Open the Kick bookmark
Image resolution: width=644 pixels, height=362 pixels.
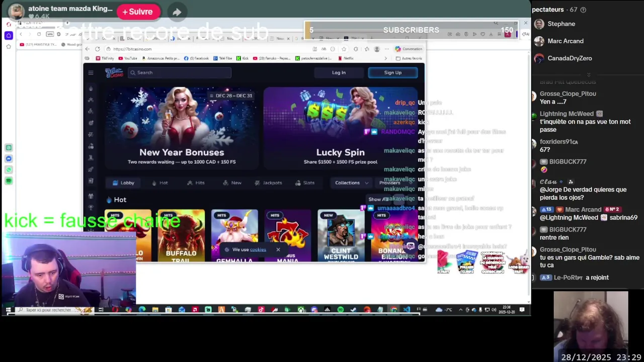pyautogui.click(x=243, y=58)
